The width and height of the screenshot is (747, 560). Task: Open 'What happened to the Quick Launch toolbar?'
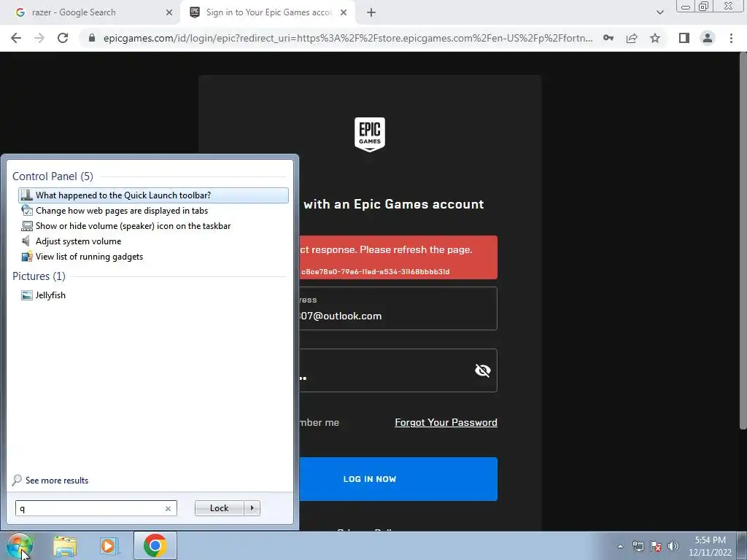click(x=153, y=195)
